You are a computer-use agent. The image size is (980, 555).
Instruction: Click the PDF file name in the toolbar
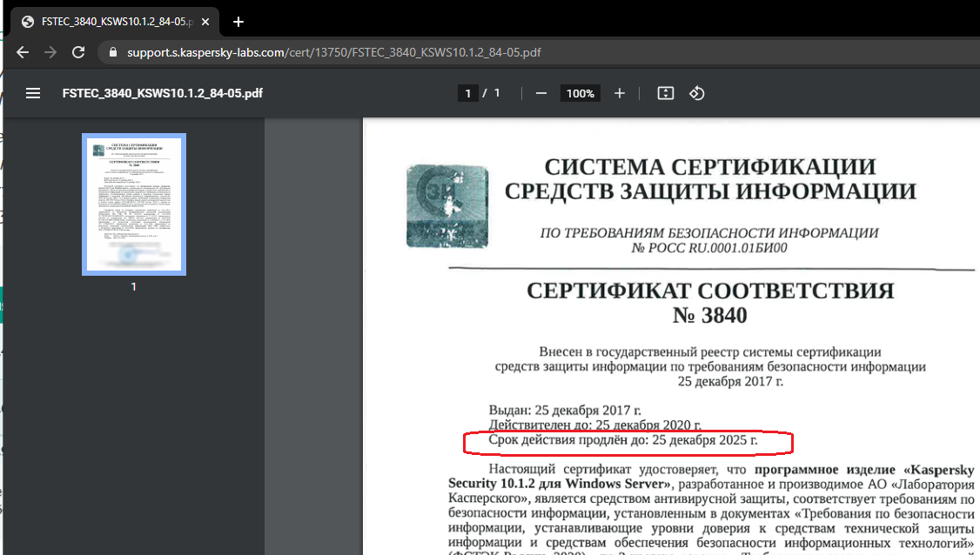tap(163, 94)
